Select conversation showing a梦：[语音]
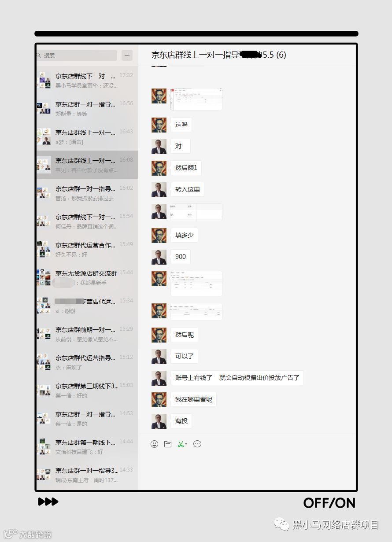The height and width of the screenshot is (542, 392). pos(87,136)
